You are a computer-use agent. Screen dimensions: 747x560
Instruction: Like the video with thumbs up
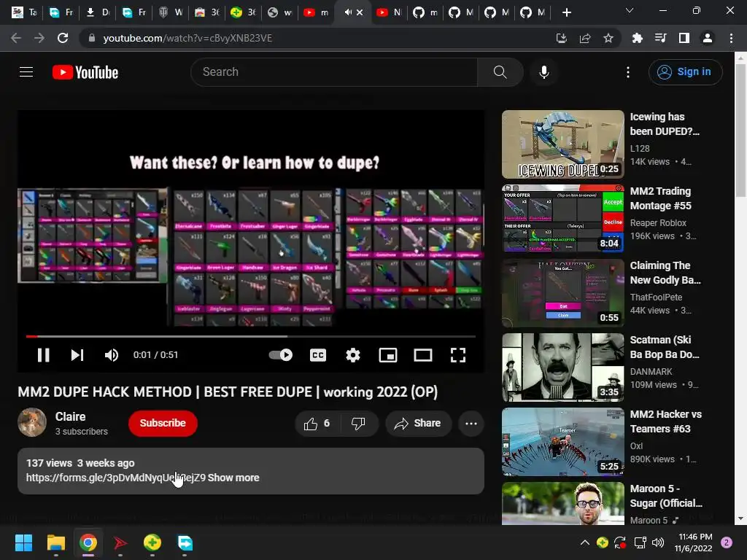point(318,424)
